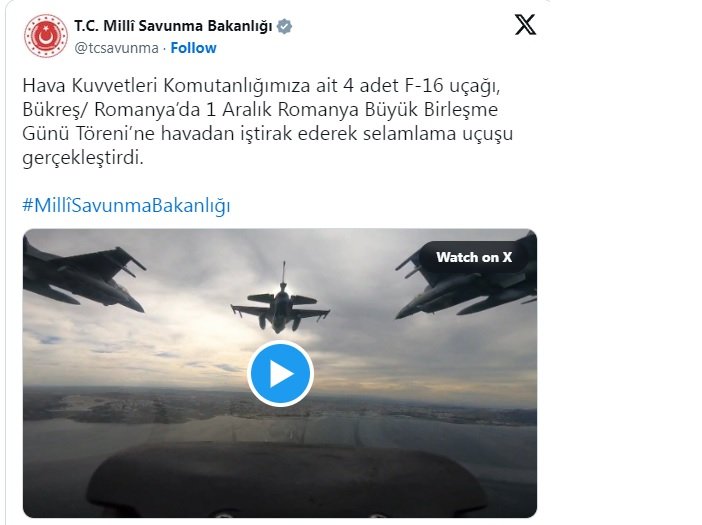Viewport: 702px width, 525px height.
Task: Click the gray verified badge checkmark
Action: click(x=284, y=26)
